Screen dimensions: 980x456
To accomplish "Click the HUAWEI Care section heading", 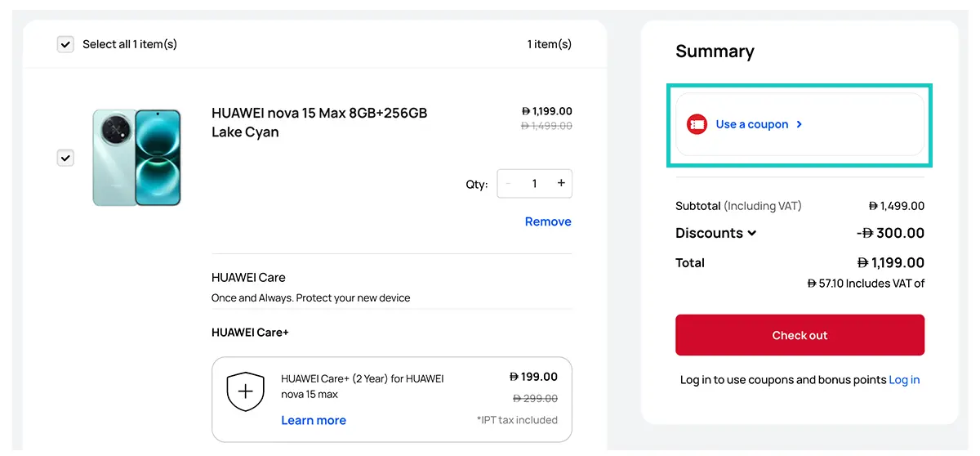I will (x=248, y=277).
